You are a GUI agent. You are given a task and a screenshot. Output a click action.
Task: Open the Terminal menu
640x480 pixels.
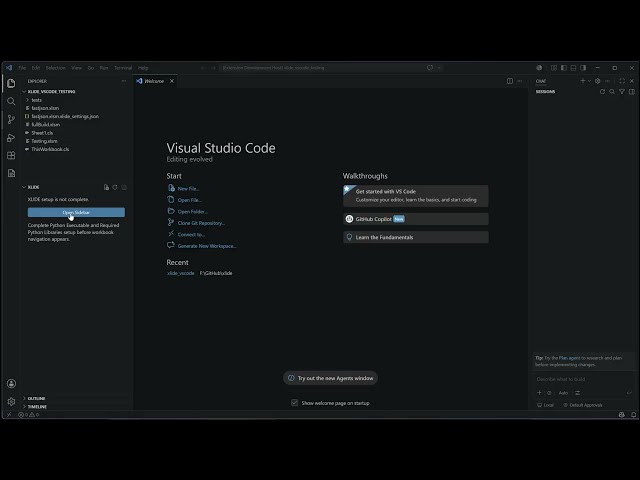[x=123, y=68]
